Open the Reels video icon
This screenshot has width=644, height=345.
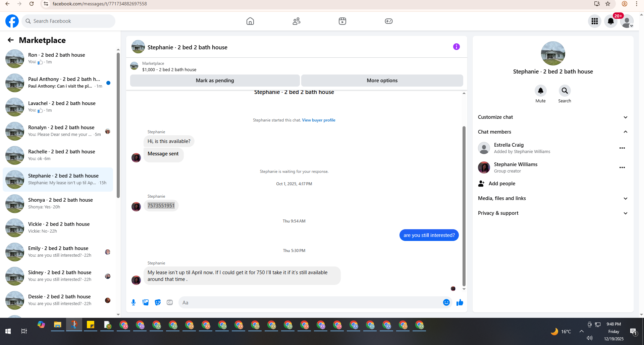[342, 21]
